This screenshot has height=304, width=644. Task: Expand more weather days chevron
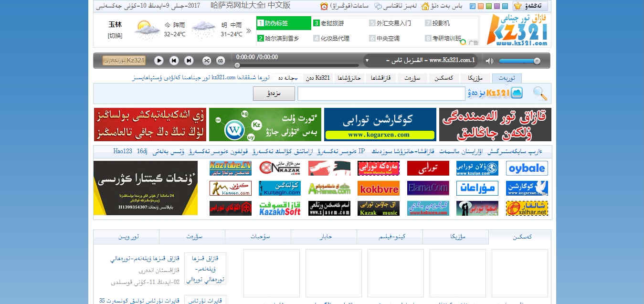click(248, 31)
